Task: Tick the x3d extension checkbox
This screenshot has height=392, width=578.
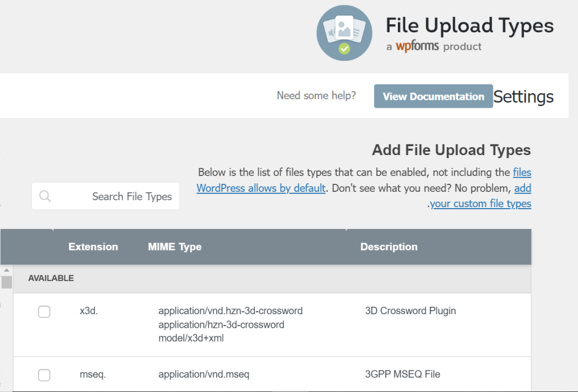Action: pyautogui.click(x=44, y=311)
